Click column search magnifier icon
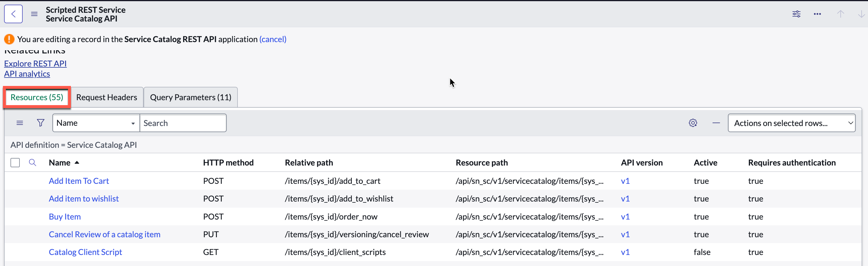The image size is (868, 266). point(32,163)
